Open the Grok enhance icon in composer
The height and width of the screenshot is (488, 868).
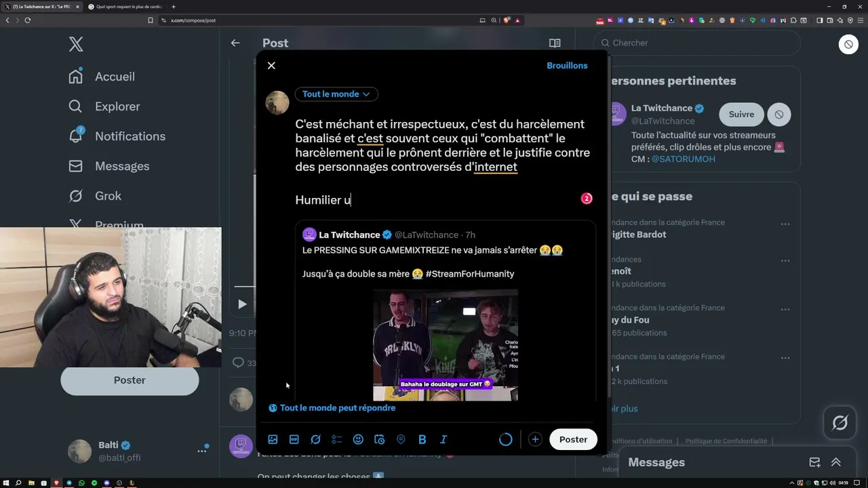coord(315,439)
